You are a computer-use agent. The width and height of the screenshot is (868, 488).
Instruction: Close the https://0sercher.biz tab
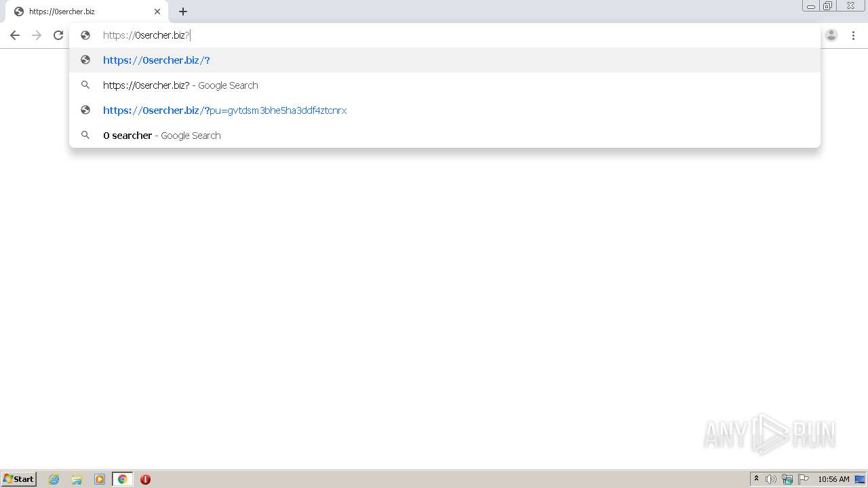pyautogui.click(x=157, y=12)
